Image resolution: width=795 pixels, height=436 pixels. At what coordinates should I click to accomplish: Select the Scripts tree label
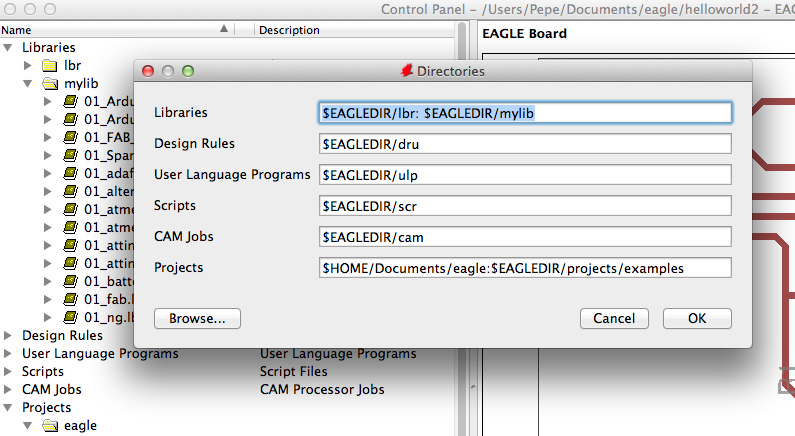(43, 371)
